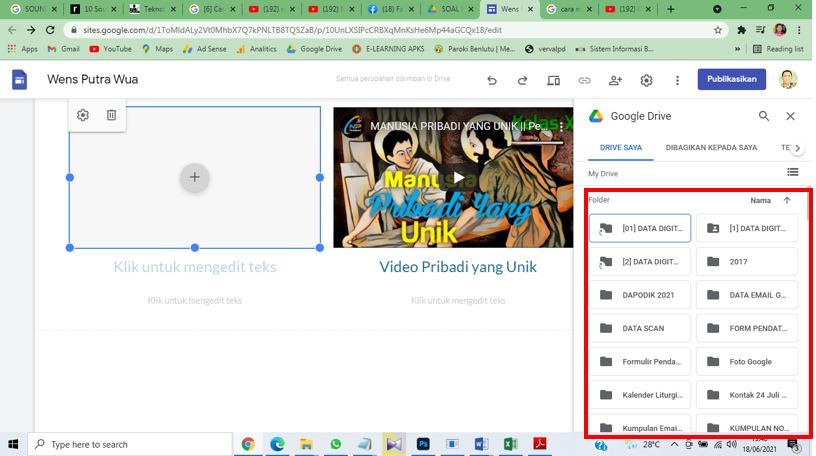Screen dimensions: 816x456
Task: Open the DAPODIK 2021 folder
Action: (639, 295)
